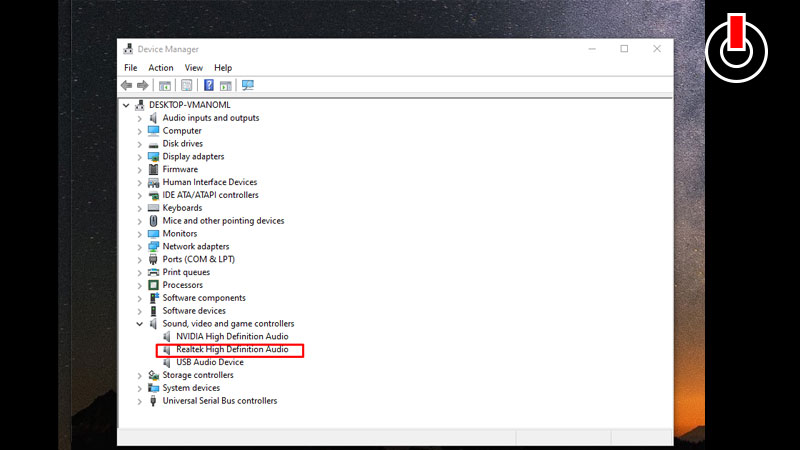Click the Display adapters icon
800x450 pixels.
(153, 157)
